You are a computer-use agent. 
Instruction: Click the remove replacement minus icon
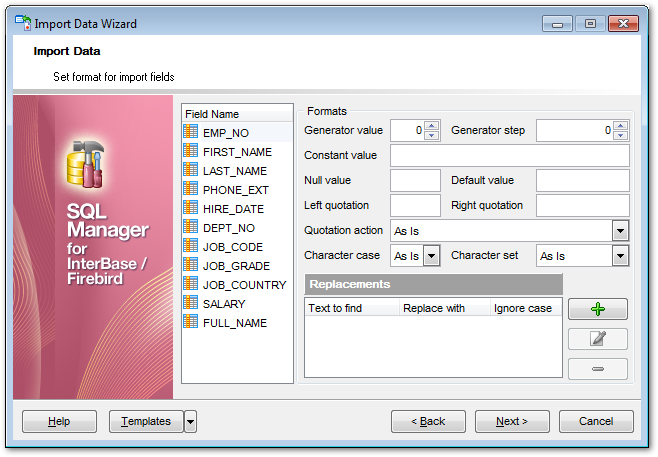pyautogui.click(x=597, y=369)
